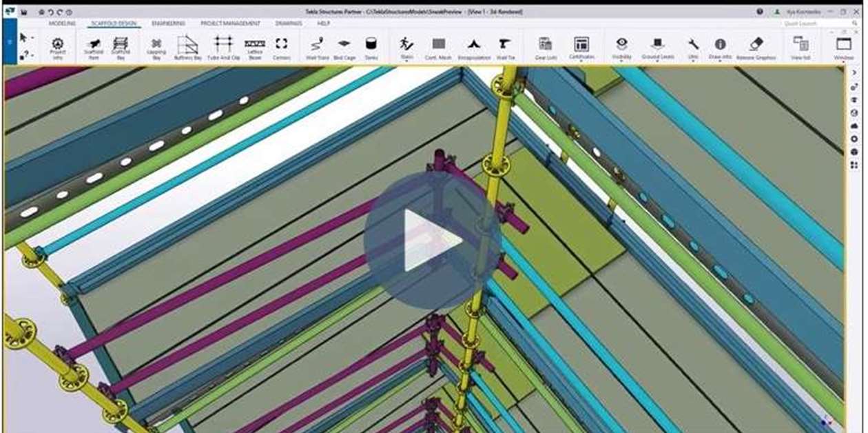
Task: Open the HELP ribbon tab
Action: [324, 23]
